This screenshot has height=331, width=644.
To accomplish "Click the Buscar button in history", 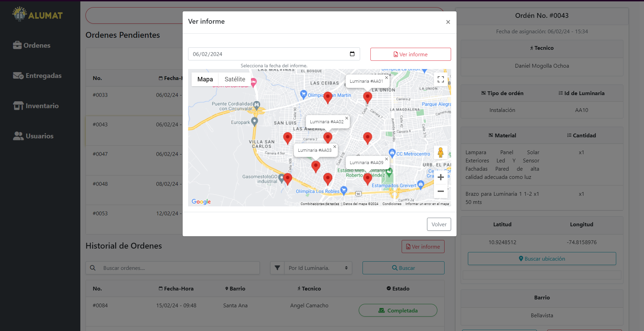I will coord(403,268).
